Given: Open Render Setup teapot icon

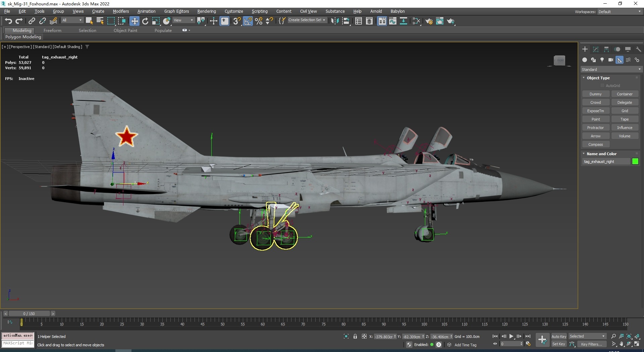Looking at the screenshot, I should click(x=429, y=21).
